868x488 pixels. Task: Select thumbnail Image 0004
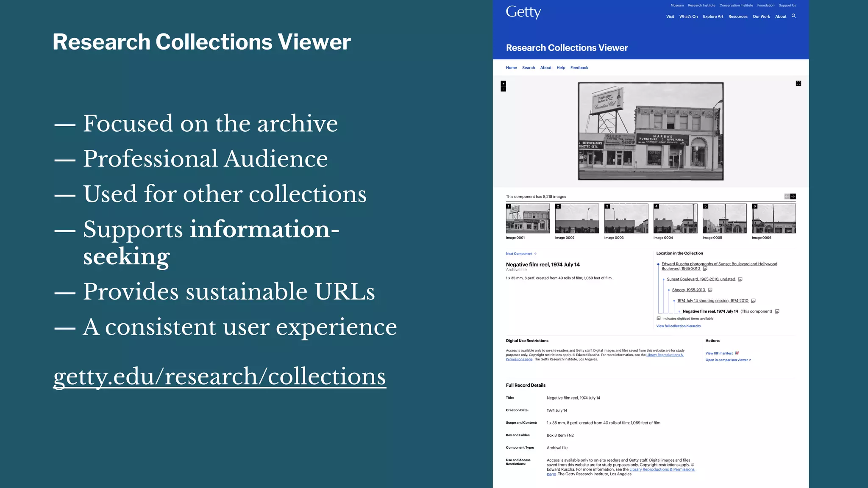tap(676, 219)
